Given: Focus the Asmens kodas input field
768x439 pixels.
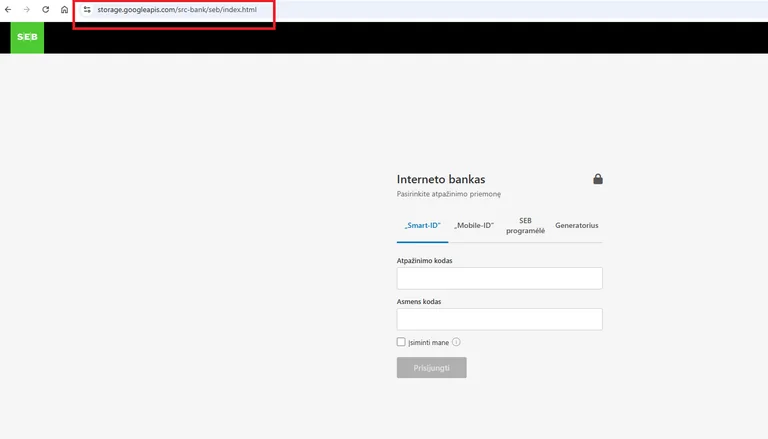Looking at the screenshot, I should (x=500, y=319).
